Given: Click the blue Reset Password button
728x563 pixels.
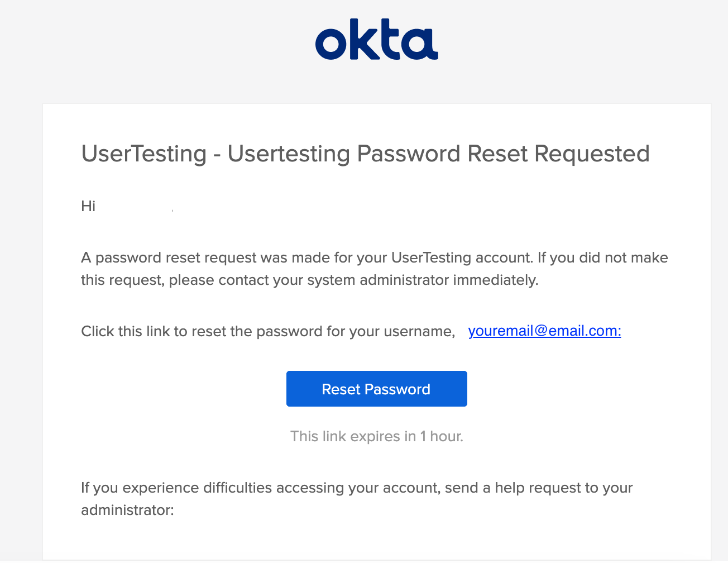Looking at the screenshot, I should tap(376, 389).
